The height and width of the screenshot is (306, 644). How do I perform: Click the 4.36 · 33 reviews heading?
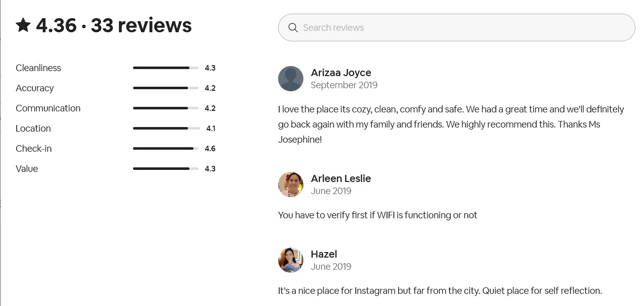click(114, 25)
